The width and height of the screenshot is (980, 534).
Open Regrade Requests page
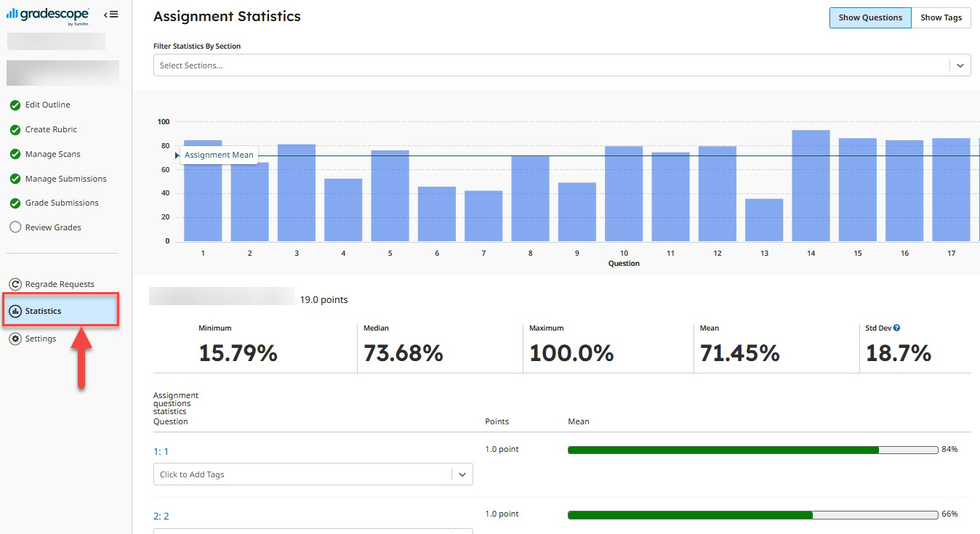[x=60, y=284]
